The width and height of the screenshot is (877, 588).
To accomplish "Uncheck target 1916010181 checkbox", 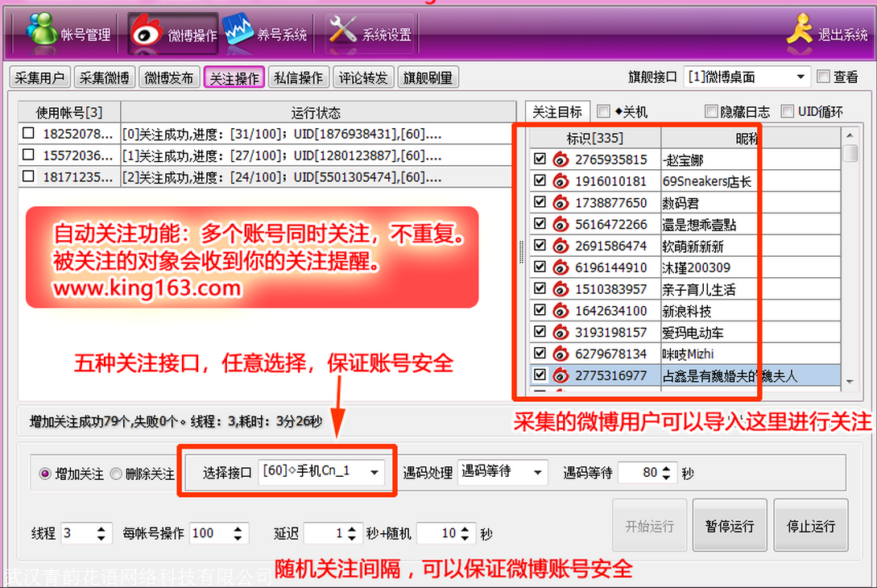I will [540, 180].
